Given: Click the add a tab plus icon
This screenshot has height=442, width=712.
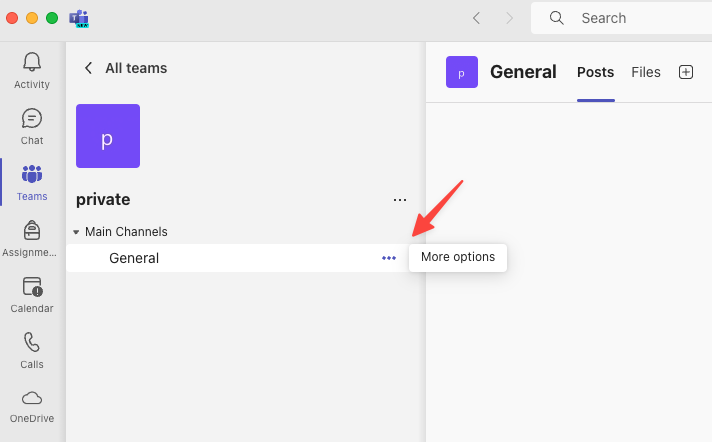Looking at the screenshot, I should [x=685, y=72].
